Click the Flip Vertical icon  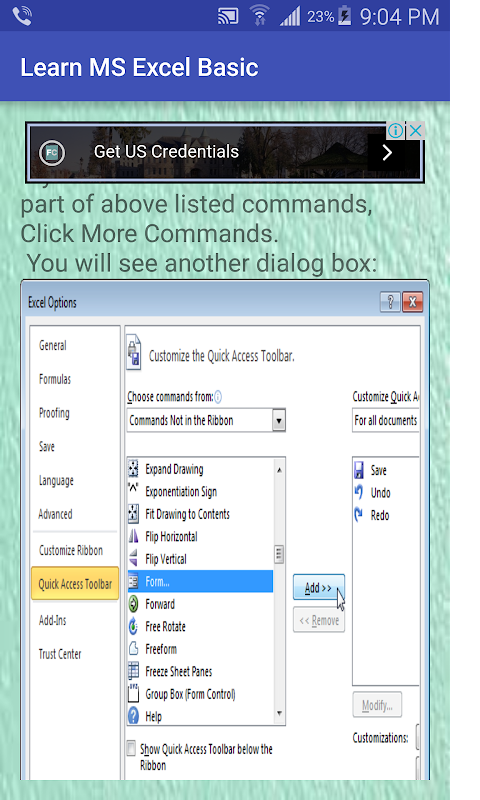click(133, 558)
